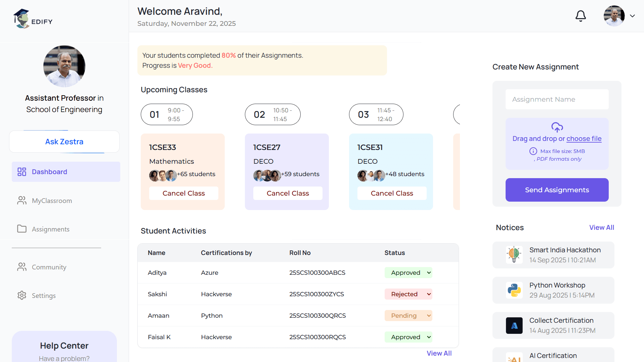Image resolution: width=644 pixels, height=362 pixels.
Task: Click the Assignments folder icon
Action: coord(22,229)
